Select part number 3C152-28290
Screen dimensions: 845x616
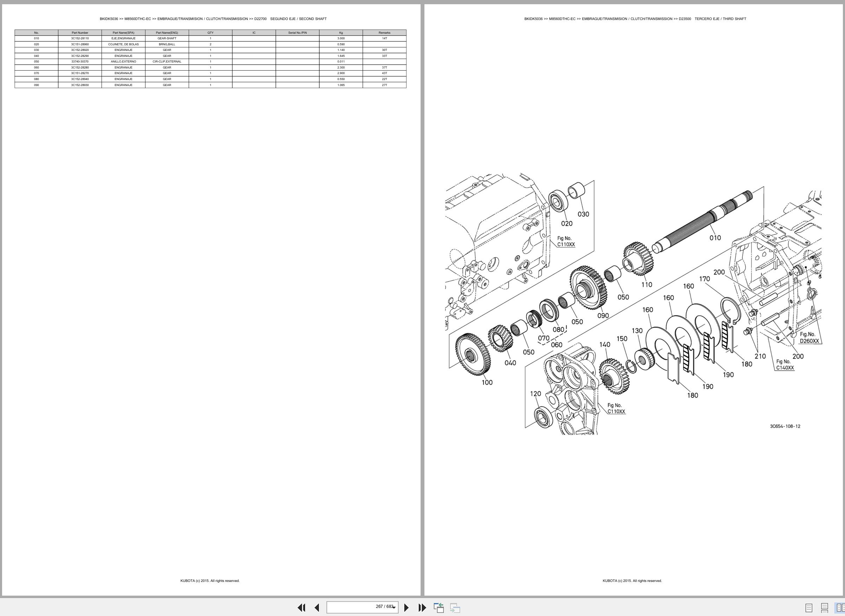click(x=80, y=56)
